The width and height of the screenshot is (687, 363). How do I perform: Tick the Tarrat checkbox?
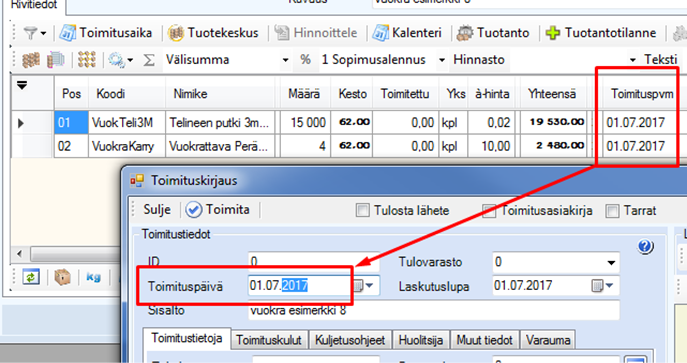pyautogui.click(x=612, y=211)
